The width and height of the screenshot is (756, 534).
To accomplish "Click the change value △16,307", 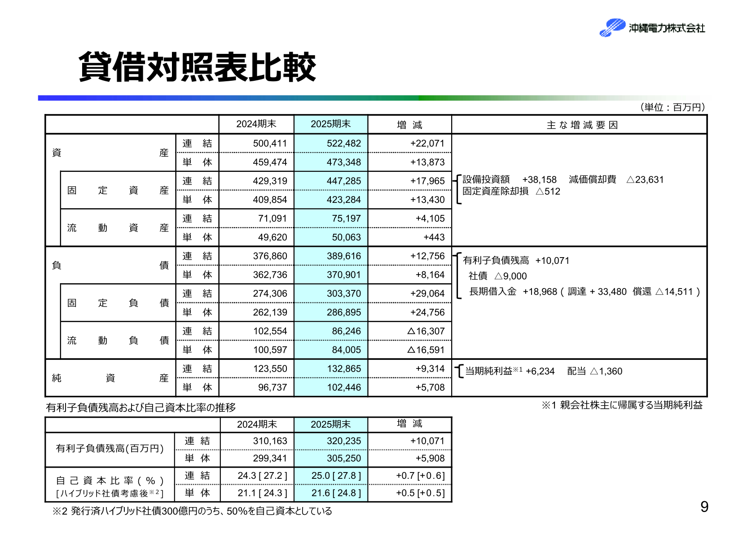I will point(426,331).
